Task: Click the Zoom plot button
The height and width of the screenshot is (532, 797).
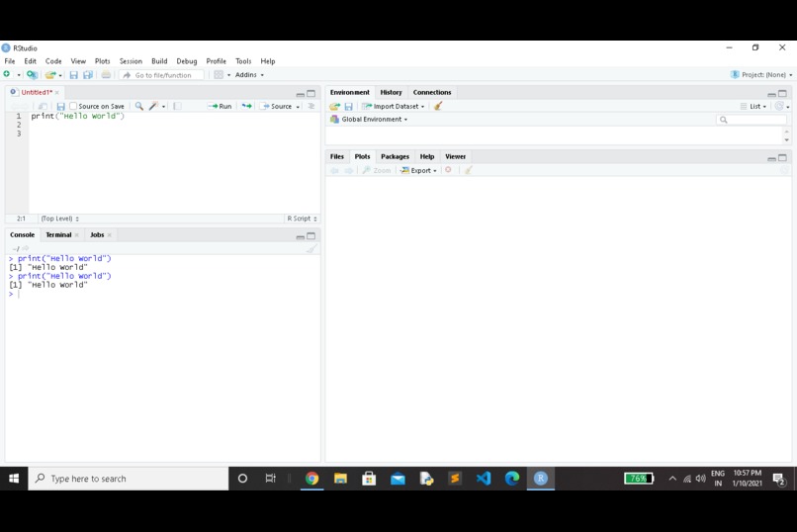Action: [377, 170]
